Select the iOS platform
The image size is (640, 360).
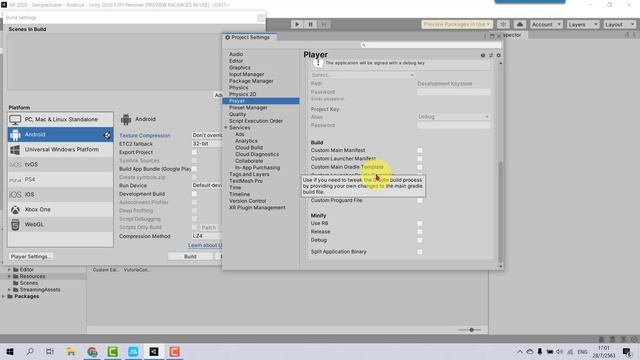60,195
